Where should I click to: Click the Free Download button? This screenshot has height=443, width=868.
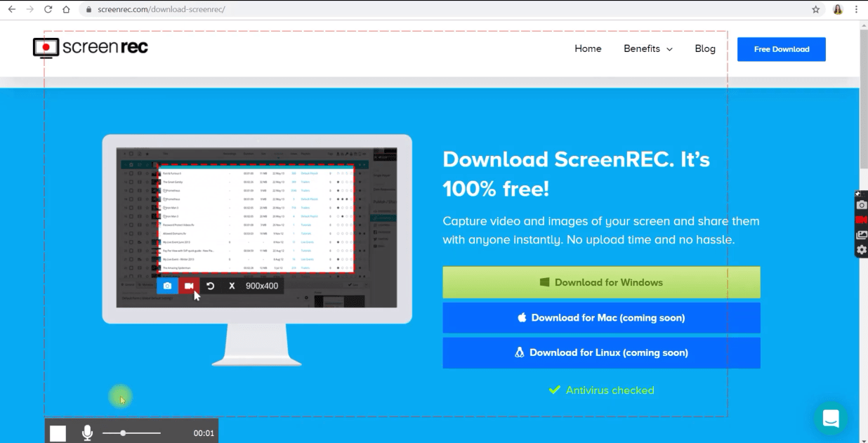click(x=782, y=49)
